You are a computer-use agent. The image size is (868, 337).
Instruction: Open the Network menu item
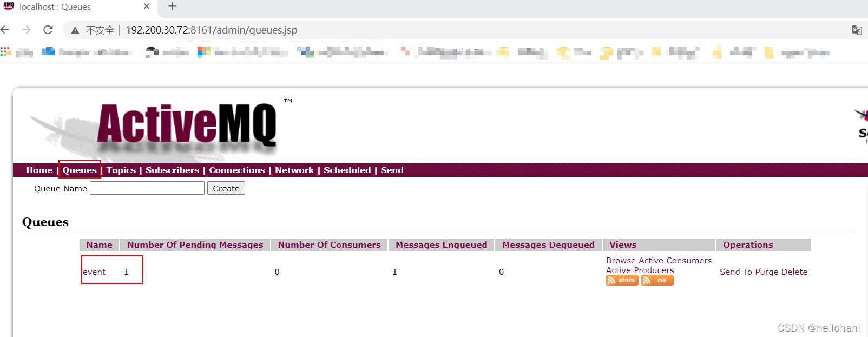(x=294, y=170)
